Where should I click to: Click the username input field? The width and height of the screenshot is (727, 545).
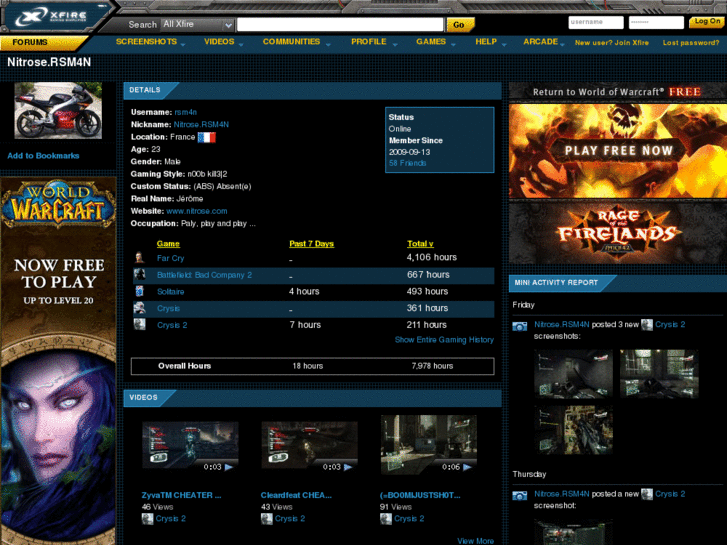[x=596, y=22]
